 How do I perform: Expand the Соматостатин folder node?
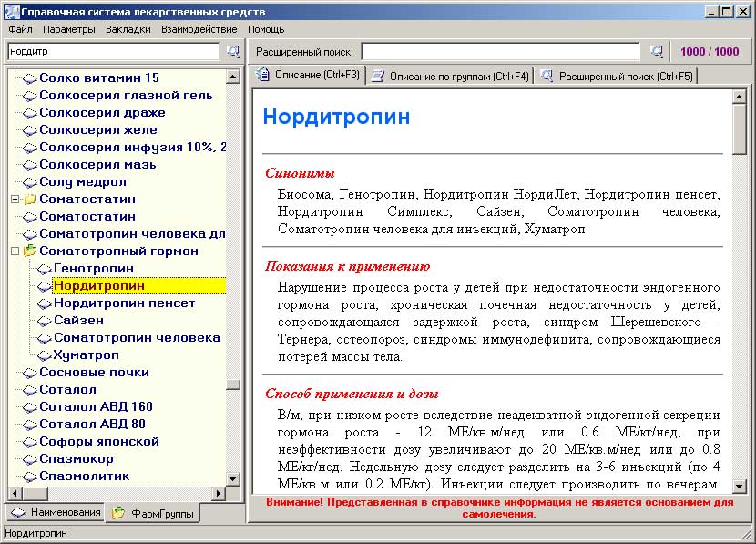[15, 200]
